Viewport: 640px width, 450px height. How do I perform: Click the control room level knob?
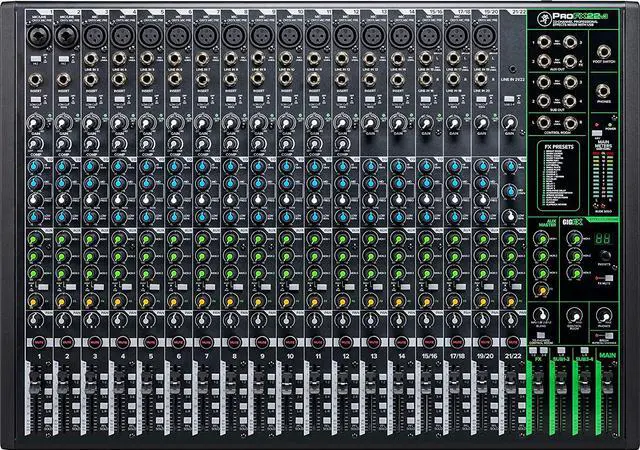(574, 316)
